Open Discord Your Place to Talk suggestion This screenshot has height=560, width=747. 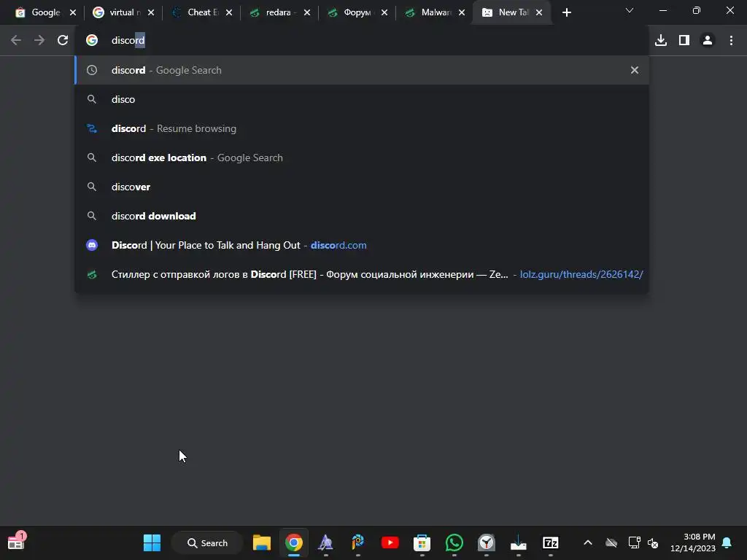pyautogui.click(x=362, y=245)
